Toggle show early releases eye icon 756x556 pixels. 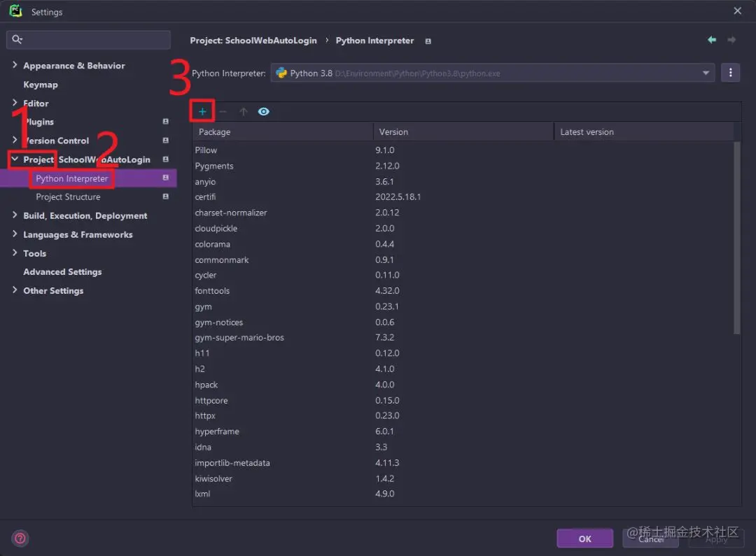263,112
